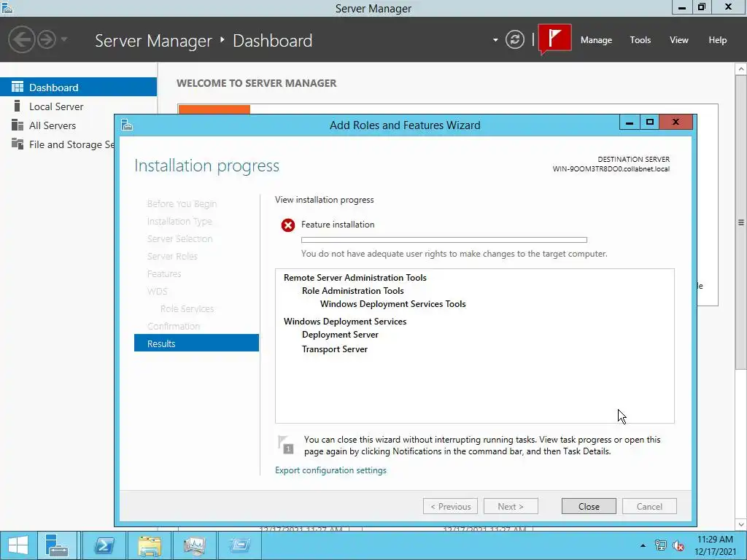Click the Installation Type wizard step

pos(179,221)
